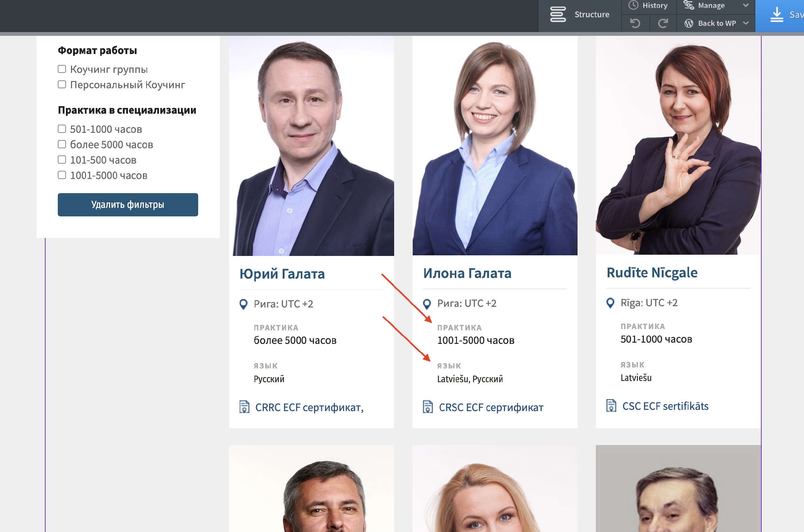
Task: Click Рига: UTC +2 on Юрий Галата card
Action: coord(283,304)
